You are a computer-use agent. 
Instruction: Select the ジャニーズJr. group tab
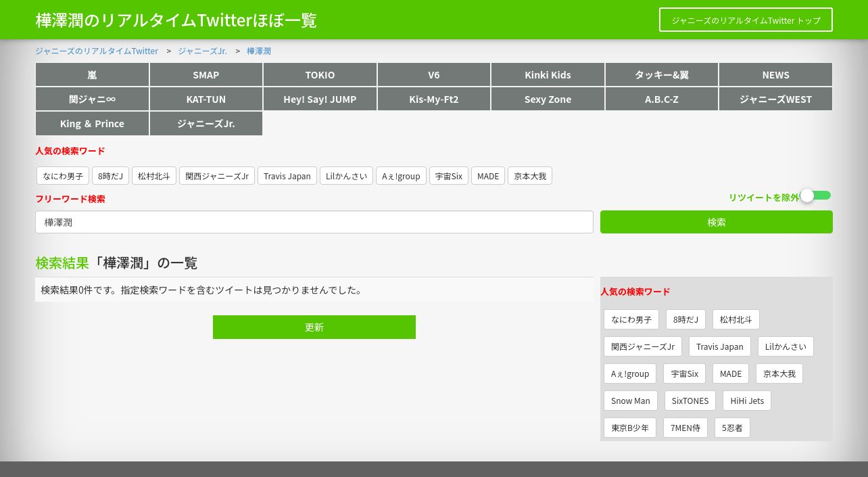pyautogui.click(x=206, y=123)
